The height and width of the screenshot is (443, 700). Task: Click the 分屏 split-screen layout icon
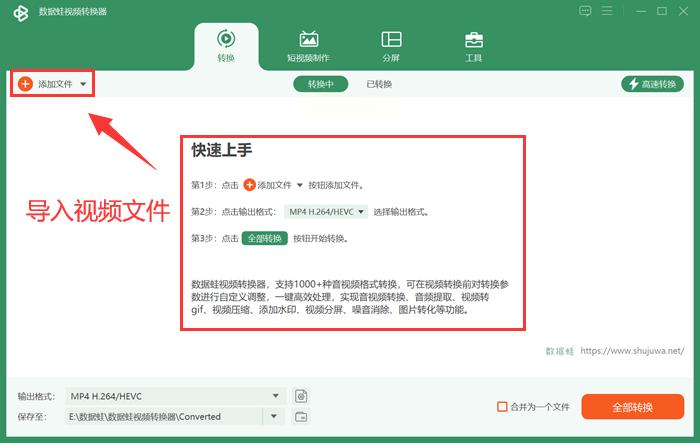pos(392,39)
